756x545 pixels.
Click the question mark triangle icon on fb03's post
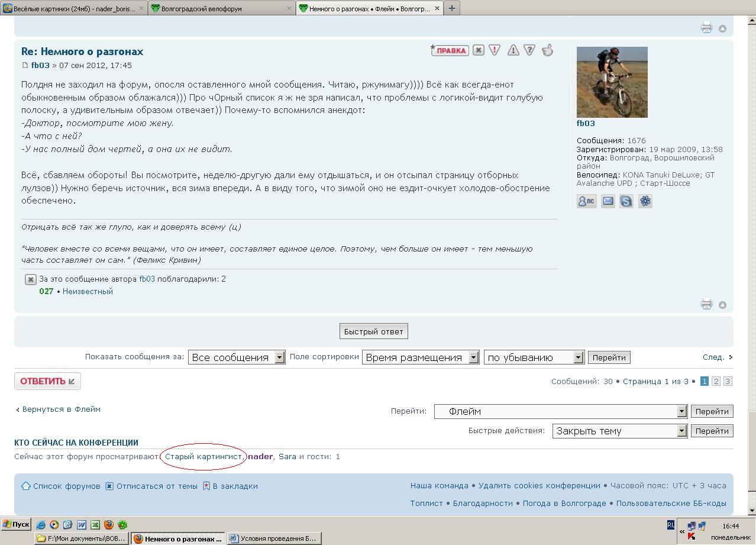529,50
